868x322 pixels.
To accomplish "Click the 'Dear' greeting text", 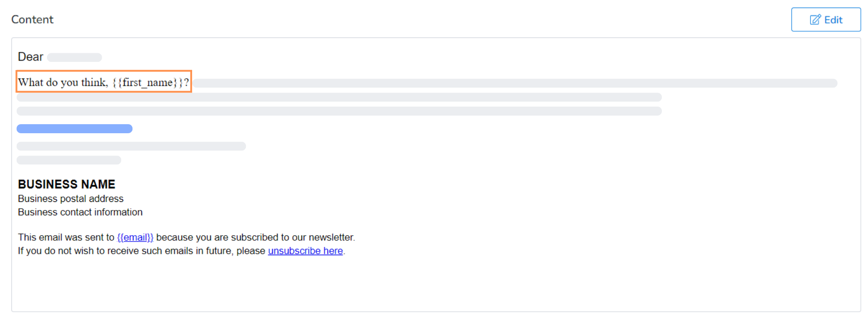I will 30,57.
